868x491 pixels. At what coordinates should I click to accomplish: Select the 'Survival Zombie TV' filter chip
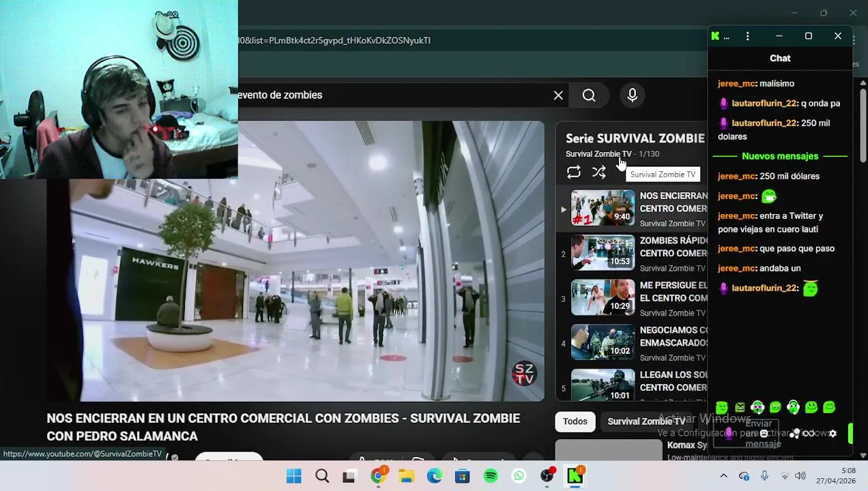[646, 421]
